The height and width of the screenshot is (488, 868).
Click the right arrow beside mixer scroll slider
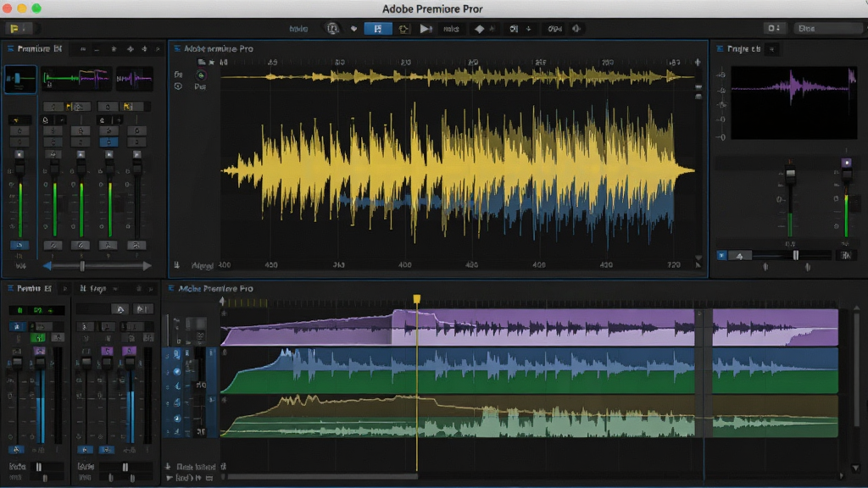146,266
